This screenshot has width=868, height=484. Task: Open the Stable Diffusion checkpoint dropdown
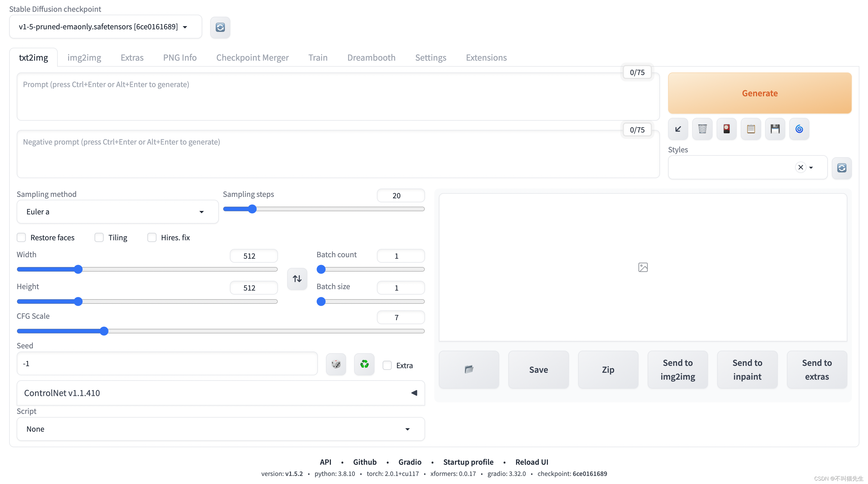pos(105,27)
